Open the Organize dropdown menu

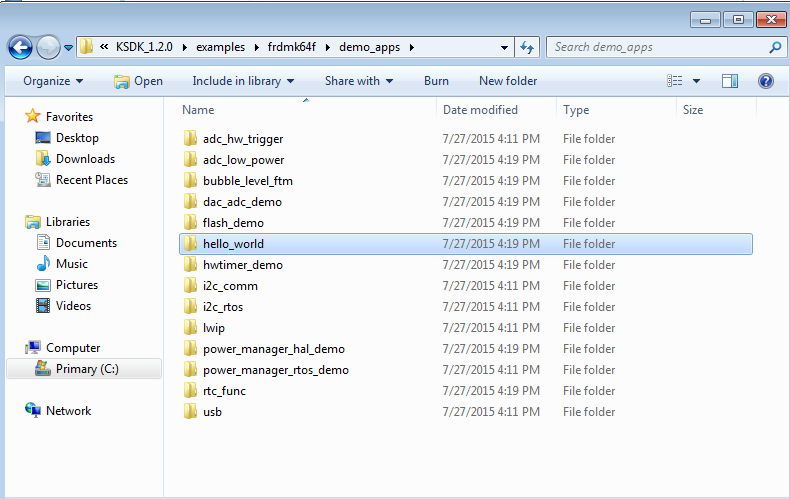(53, 81)
